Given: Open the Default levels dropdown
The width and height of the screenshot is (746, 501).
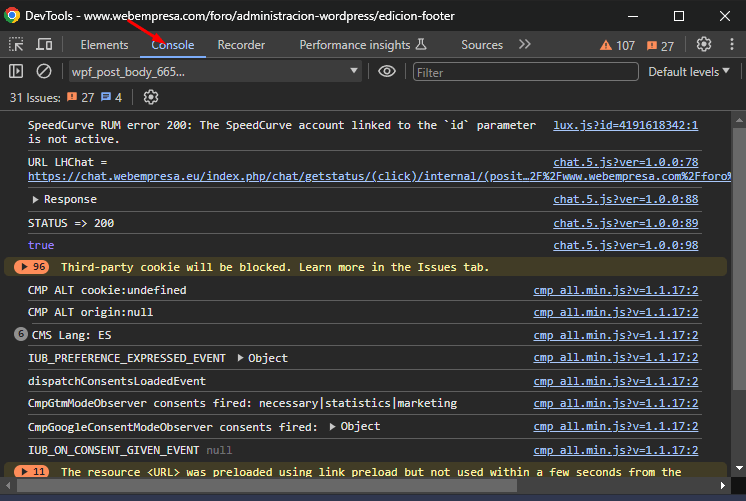Looking at the screenshot, I should coord(688,72).
